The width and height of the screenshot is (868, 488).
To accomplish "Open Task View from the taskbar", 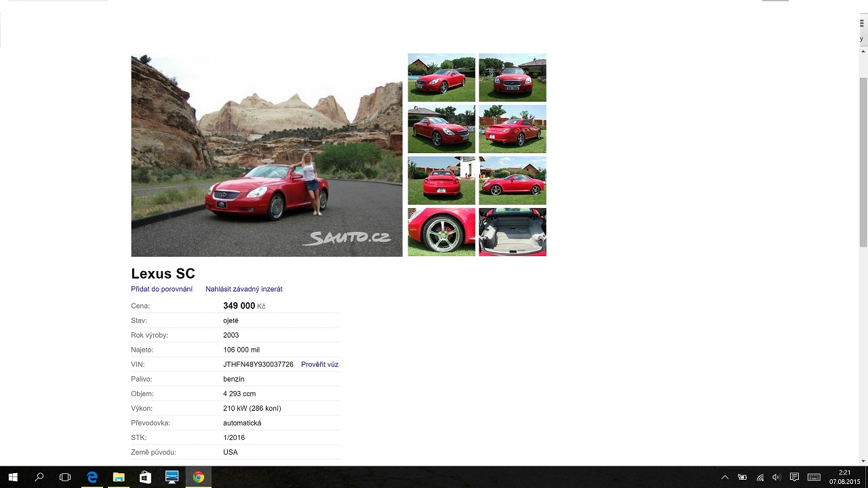I will click(x=65, y=477).
